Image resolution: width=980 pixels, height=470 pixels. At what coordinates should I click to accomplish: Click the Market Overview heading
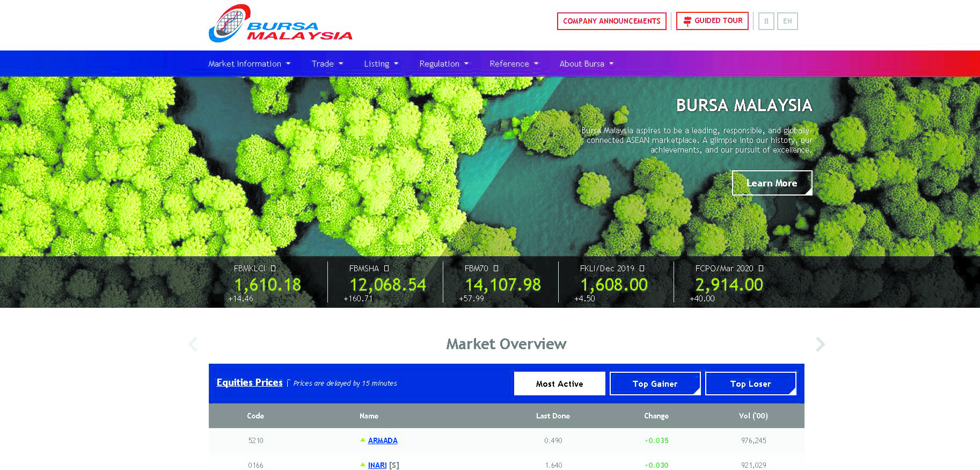[x=506, y=344]
